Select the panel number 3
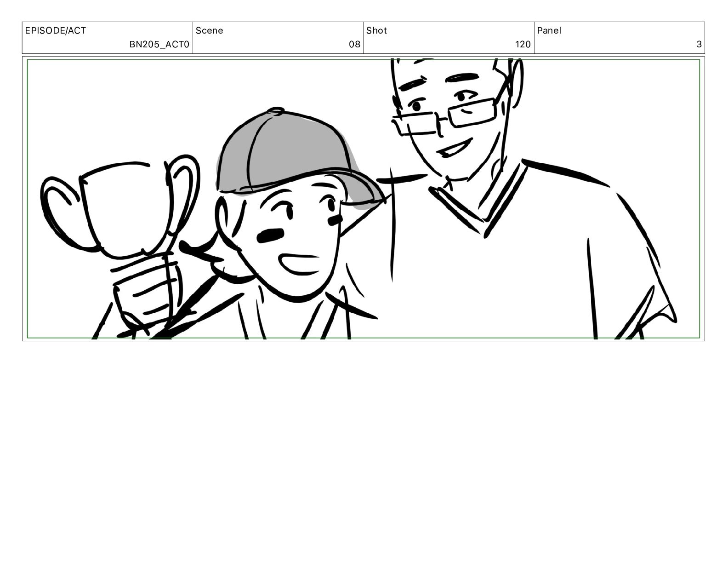This screenshot has height=563, width=728. click(x=699, y=44)
